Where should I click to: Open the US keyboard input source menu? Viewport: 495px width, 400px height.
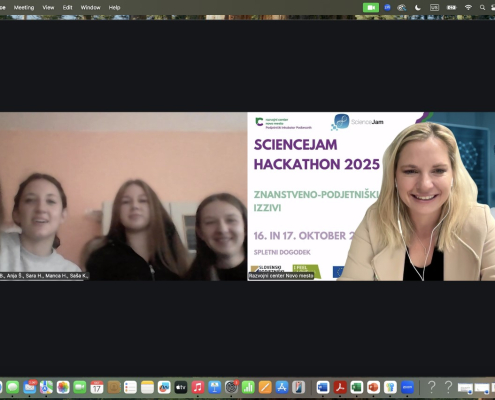point(434,7)
